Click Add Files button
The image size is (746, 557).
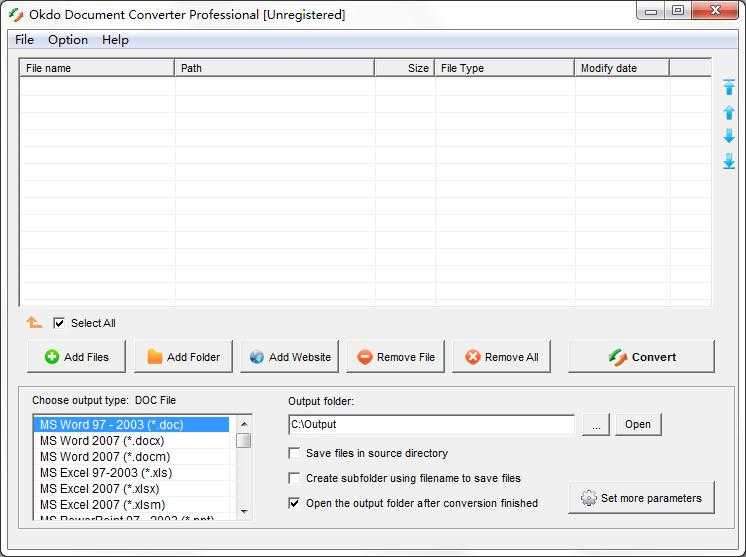click(x=76, y=357)
